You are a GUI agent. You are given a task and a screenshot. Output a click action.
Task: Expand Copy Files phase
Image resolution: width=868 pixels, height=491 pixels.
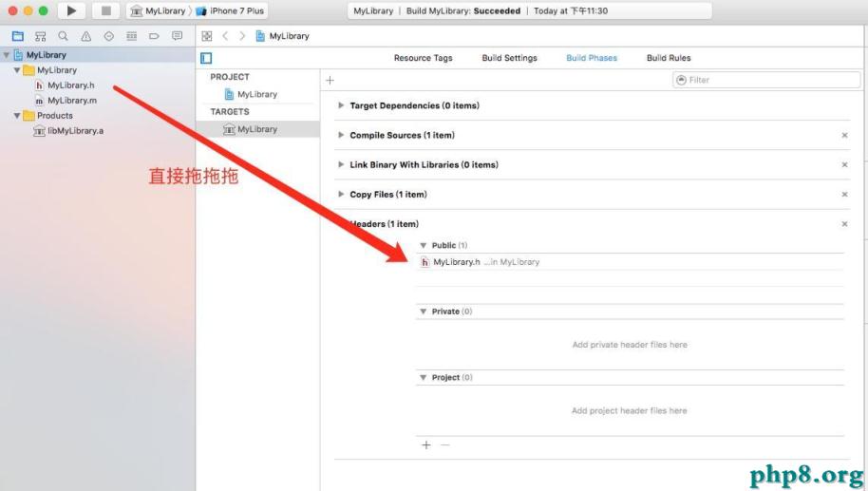(x=341, y=195)
